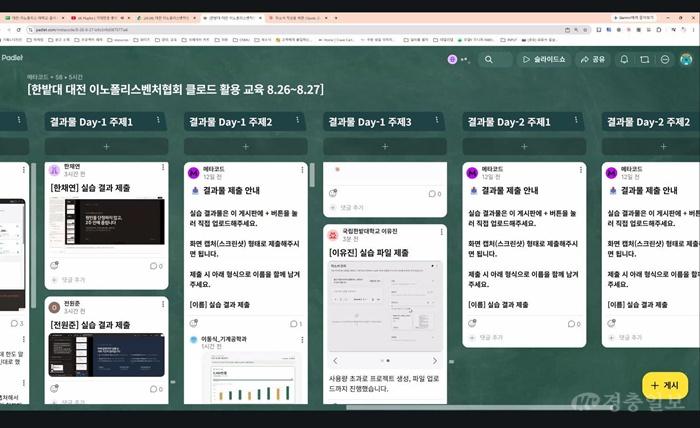The height and width of the screenshot is (428, 700).
Task: Open comment count on Day-1 주제2 안내 post
Action: point(296,324)
